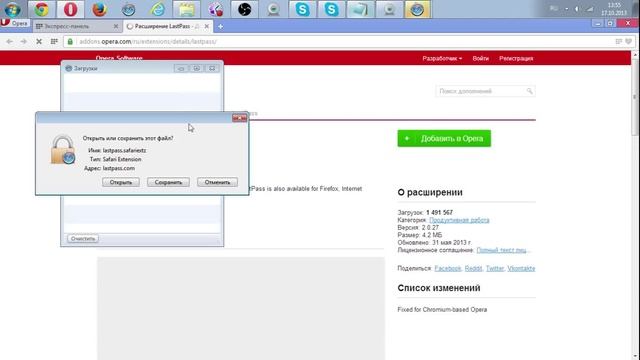640x360 pixels.
Task: Close the Экспресс-панель tab
Action: pyautogui.click(x=116, y=26)
